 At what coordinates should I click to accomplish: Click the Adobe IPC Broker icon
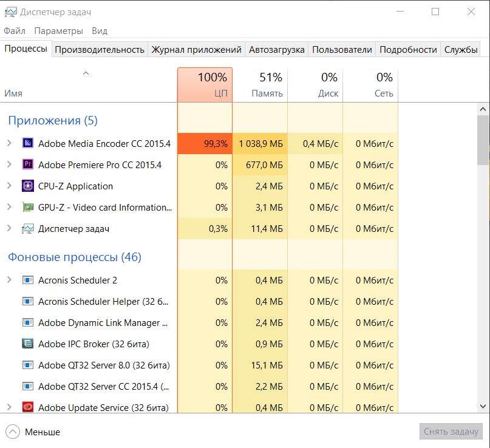[x=28, y=344]
